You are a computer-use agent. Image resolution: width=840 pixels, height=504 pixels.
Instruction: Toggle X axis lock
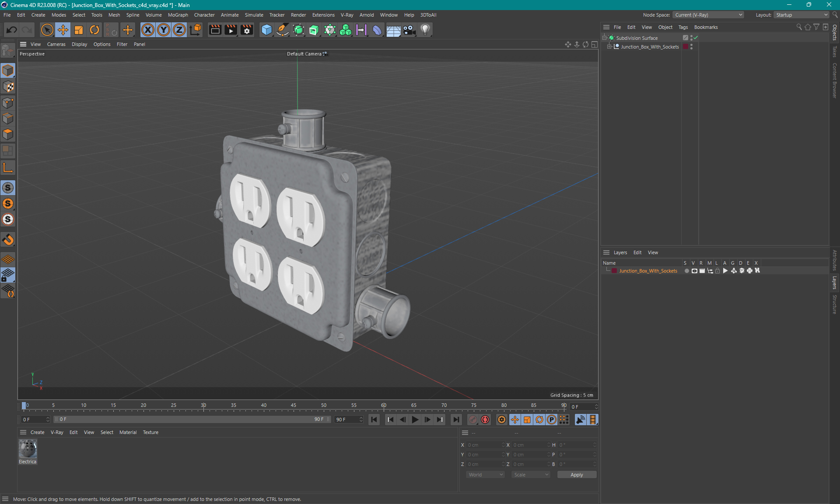point(148,30)
